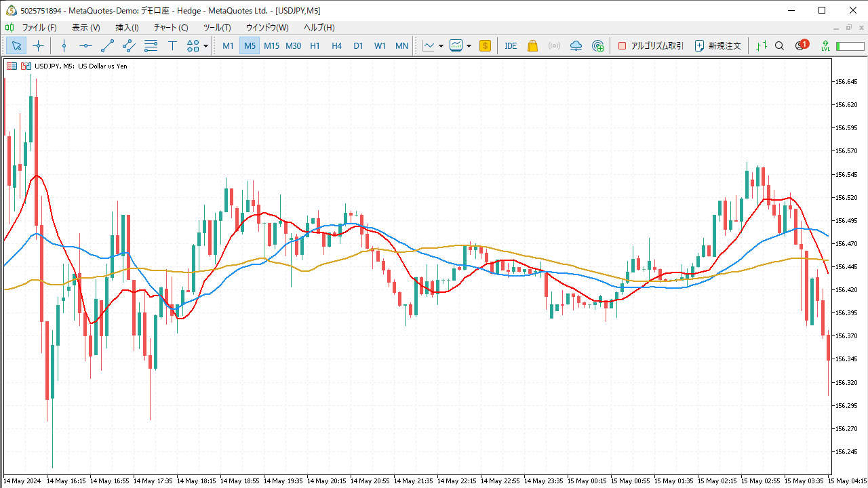Image resolution: width=868 pixels, height=488 pixels.
Task: Switch chart to M30 timeframe
Action: point(293,45)
